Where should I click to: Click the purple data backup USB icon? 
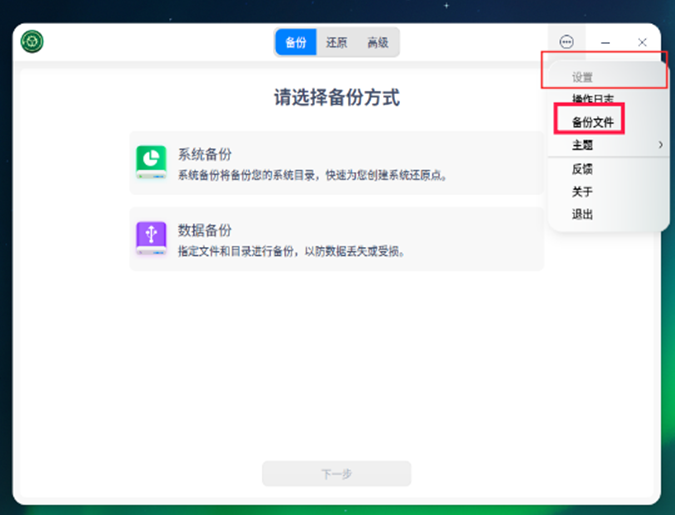(151, 238)
